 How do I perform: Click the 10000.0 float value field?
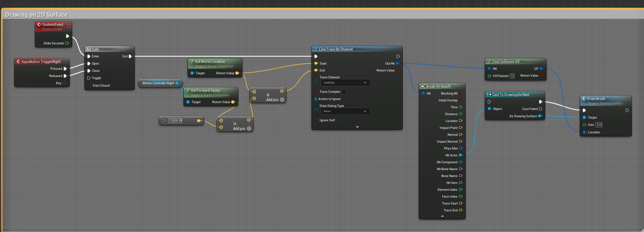click(175, 121)
